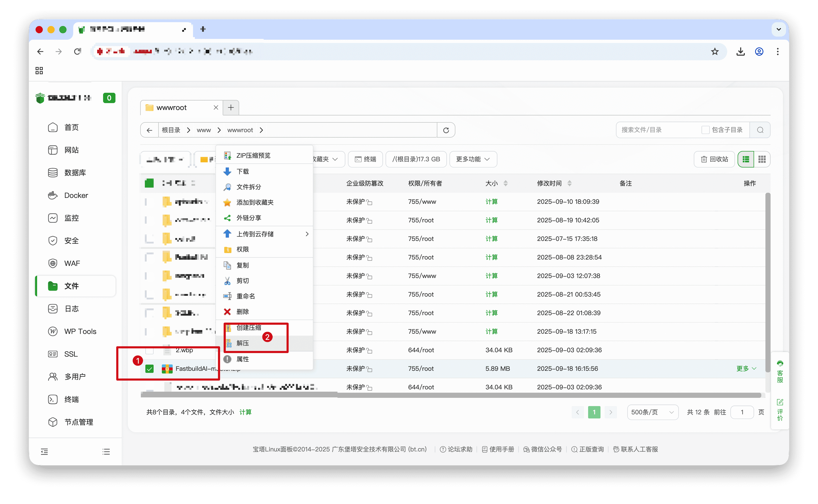Open the 回收站 recycle bin

coord(714,159)
